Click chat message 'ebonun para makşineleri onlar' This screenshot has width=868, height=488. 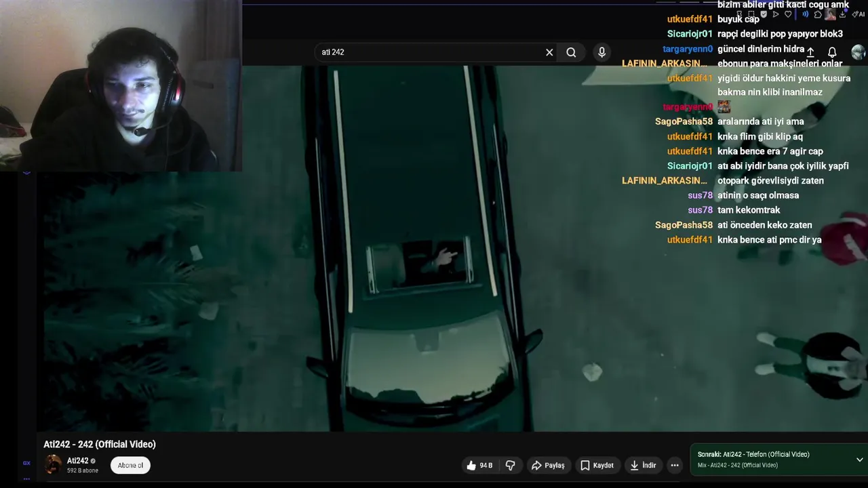click(x=780, y=64)
